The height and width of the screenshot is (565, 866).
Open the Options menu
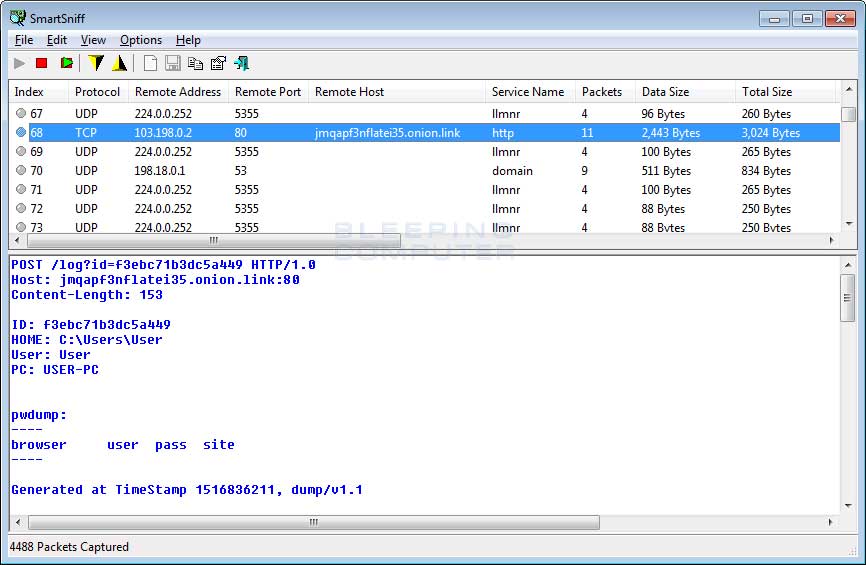pos(141,40)
